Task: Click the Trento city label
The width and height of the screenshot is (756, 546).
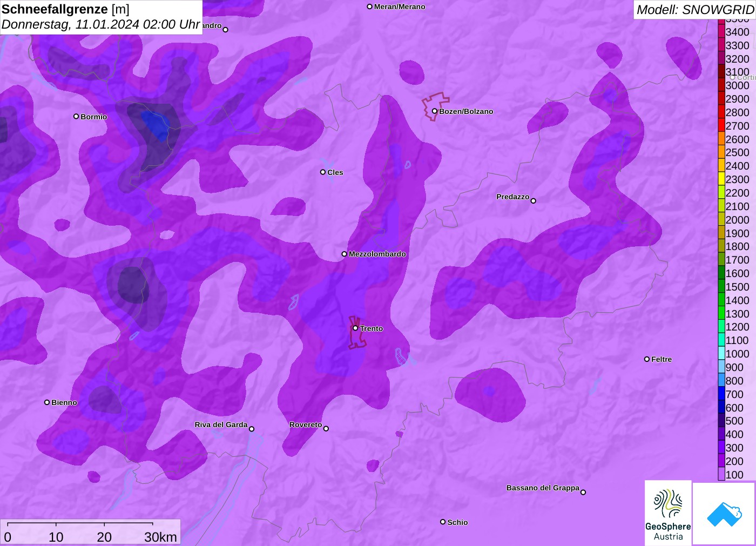Action: coord(372,328)
